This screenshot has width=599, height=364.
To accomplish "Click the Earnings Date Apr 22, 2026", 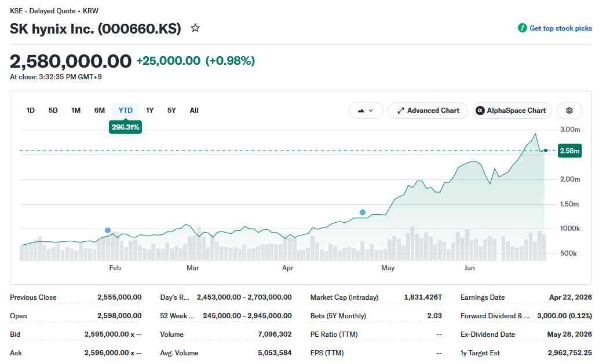I will [571, 297].
